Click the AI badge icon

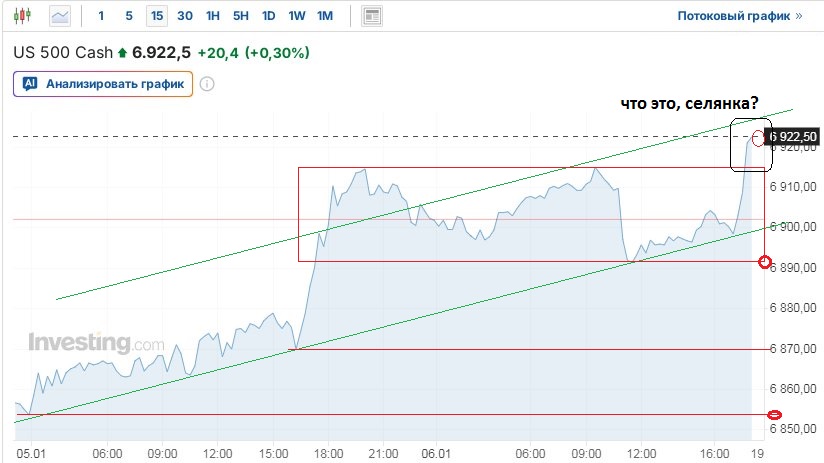(30, 84)
